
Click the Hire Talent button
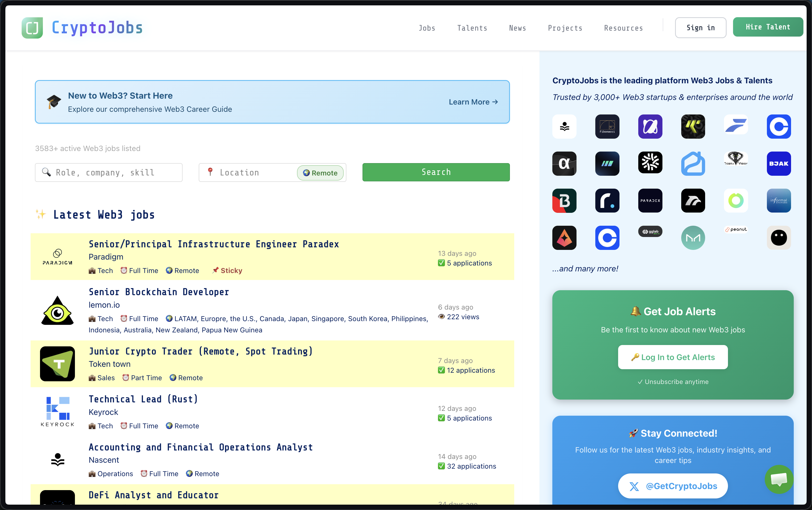tap(768, 27)
